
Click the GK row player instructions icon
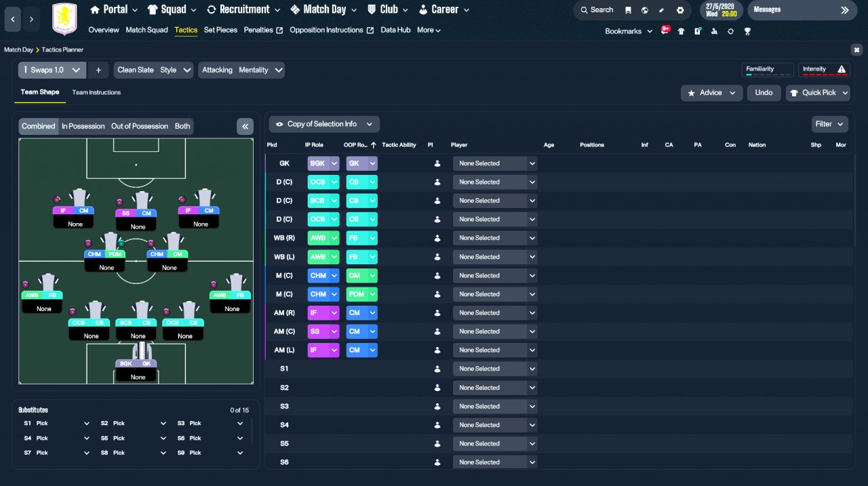click(437, 163)
